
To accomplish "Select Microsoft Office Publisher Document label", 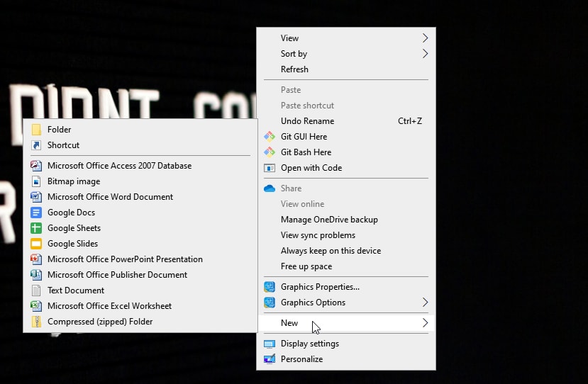I will tap(117, 275).
